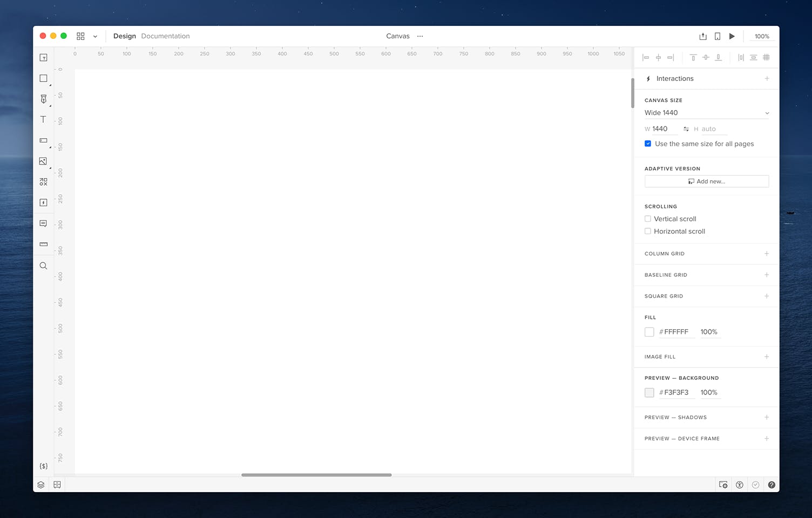Enable Horizontal scroll

(x=648, y=231)
